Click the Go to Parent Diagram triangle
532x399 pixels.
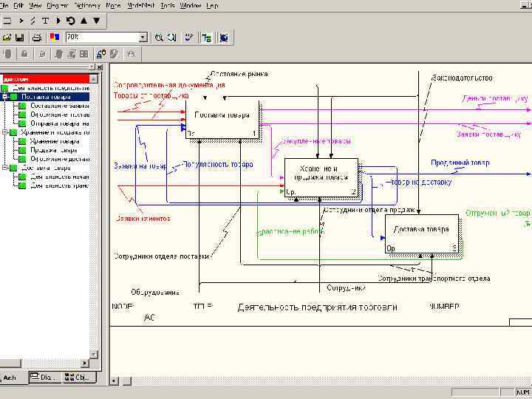[83, 21]
